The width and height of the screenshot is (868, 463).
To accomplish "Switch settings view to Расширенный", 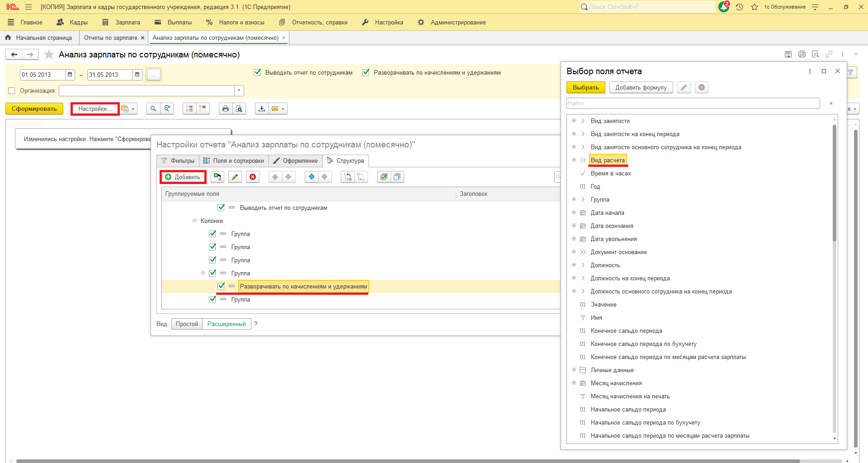I will point(226,324).
